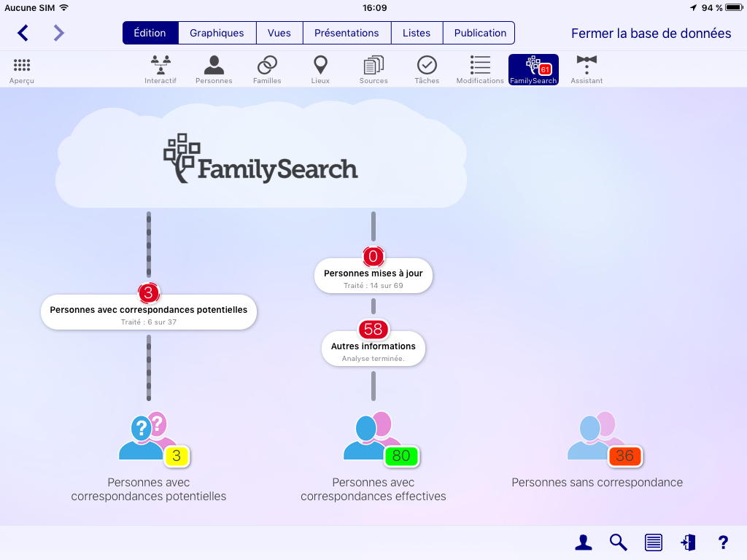Switch to the Vues tab
This screenshot has height=560, width=747.
279,33
